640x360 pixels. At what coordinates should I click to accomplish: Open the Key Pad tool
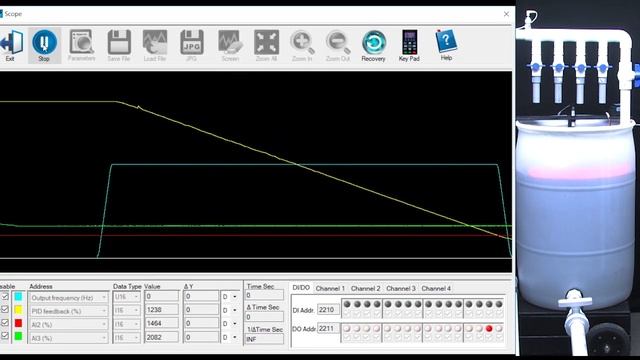409,46
